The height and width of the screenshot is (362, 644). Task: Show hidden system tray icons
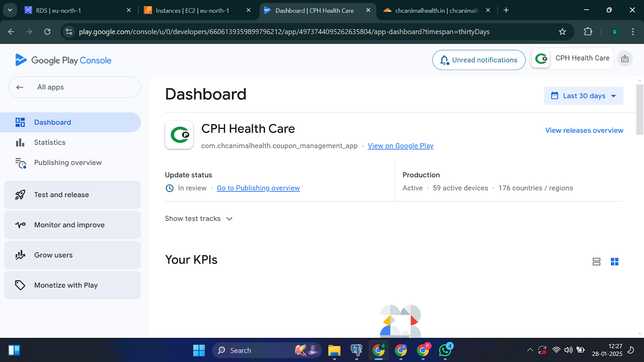pyautogui.click(x=530, y=350)
